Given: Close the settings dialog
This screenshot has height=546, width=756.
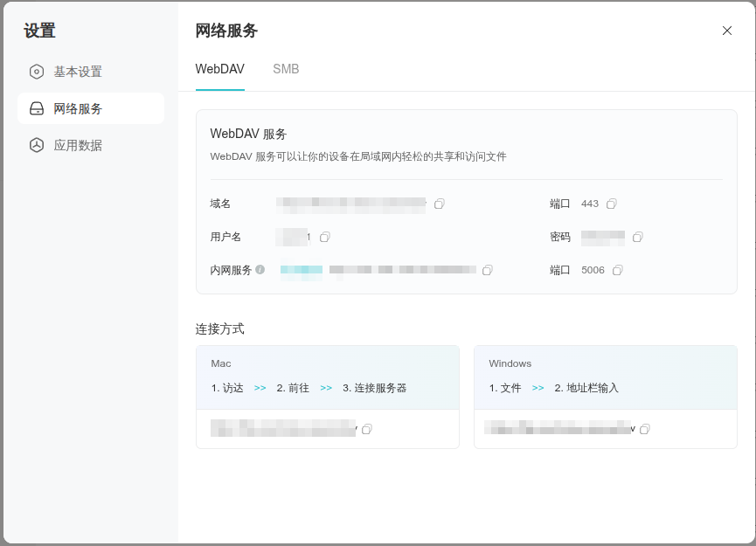Looking at the screenshot, I should [x=727, y=31].
